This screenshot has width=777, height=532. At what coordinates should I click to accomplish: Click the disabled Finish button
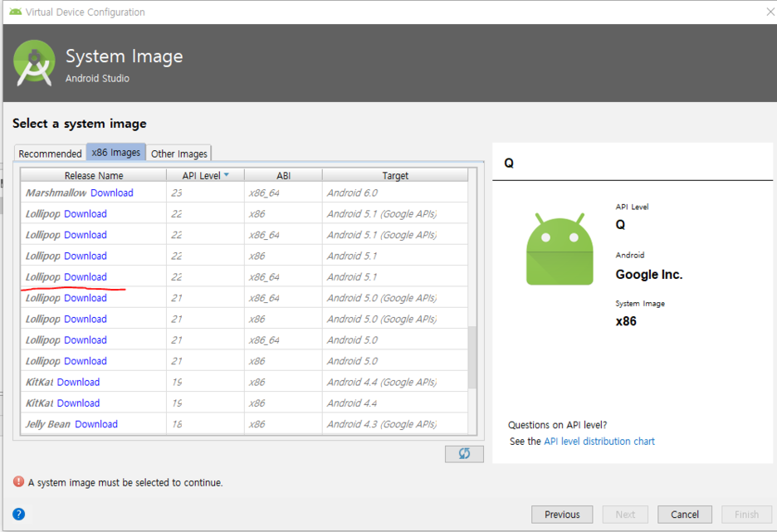[746, 515]
